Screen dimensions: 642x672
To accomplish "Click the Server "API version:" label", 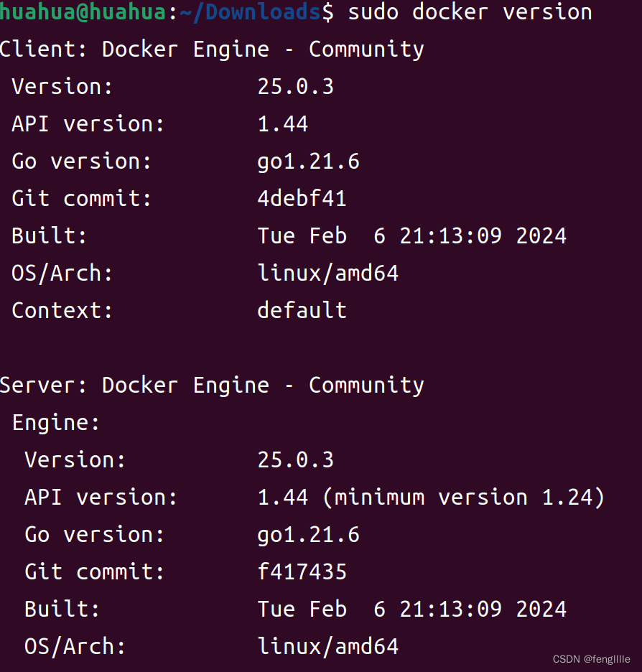I will point(101,497).
